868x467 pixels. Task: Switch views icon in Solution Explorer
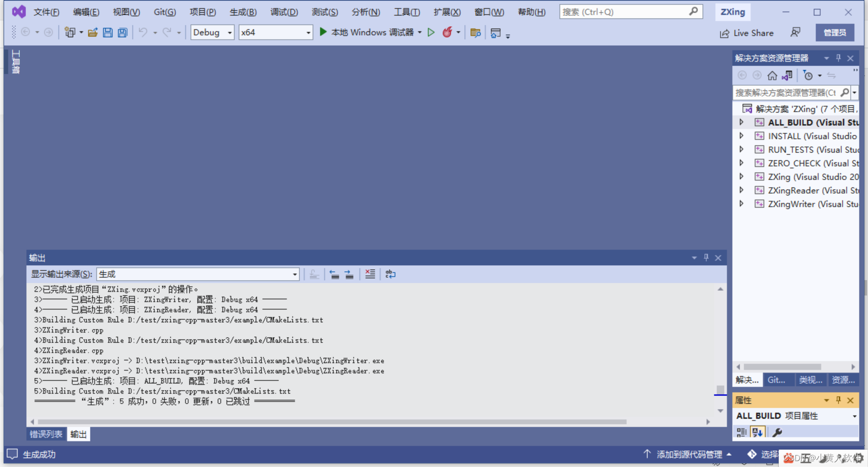(x=787, y=76)
